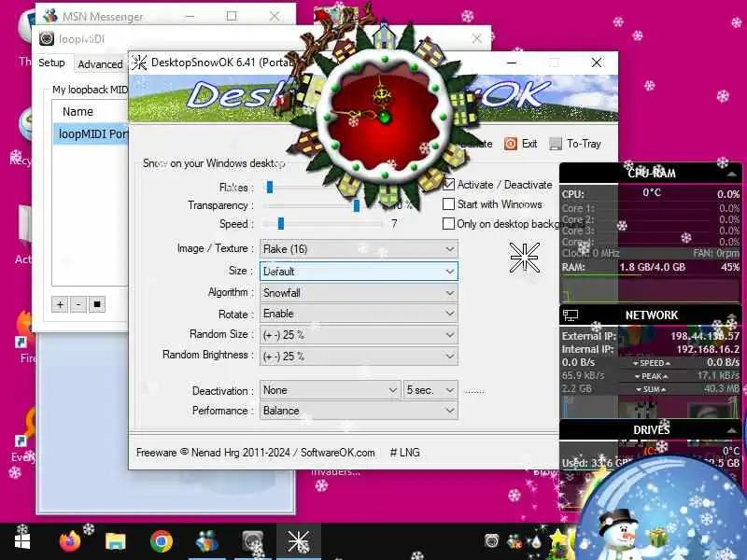Click the large snowflake preview icon
747x560 pixels.
pos(524,258)
